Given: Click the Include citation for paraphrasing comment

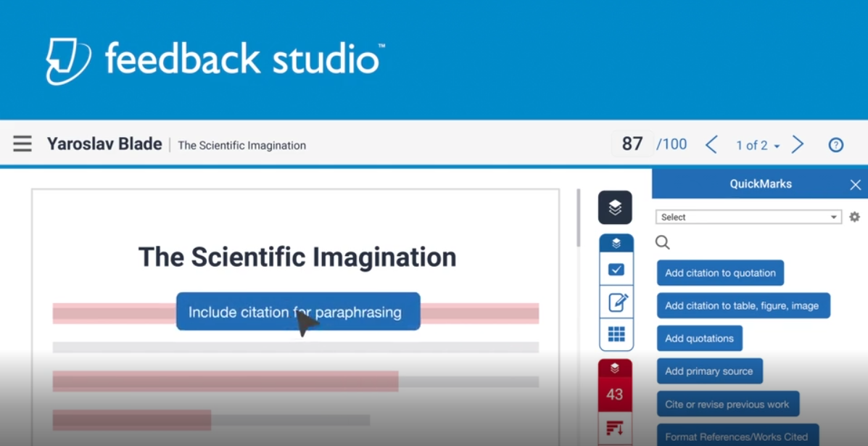Looking at the screenshot, I should coord(298,312).
